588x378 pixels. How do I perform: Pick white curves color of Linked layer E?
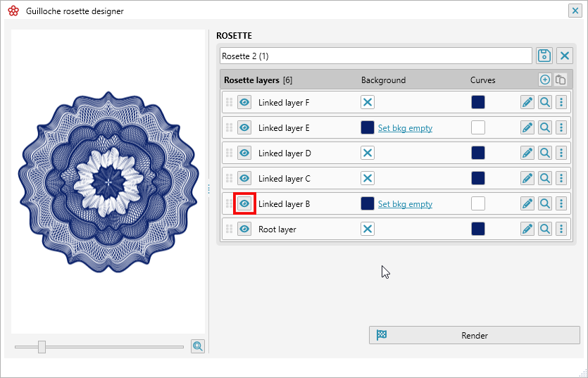point(478,127)
